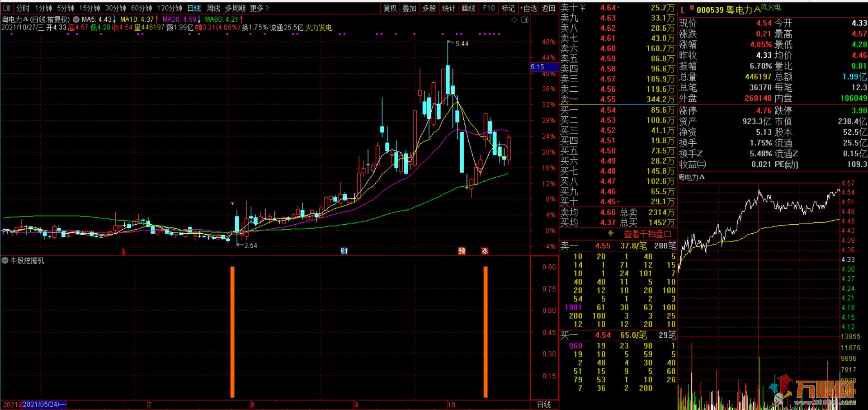Screen dimensions: 868x410
Task: Click the 涨停 4.76 value
Action: (764, 111)
